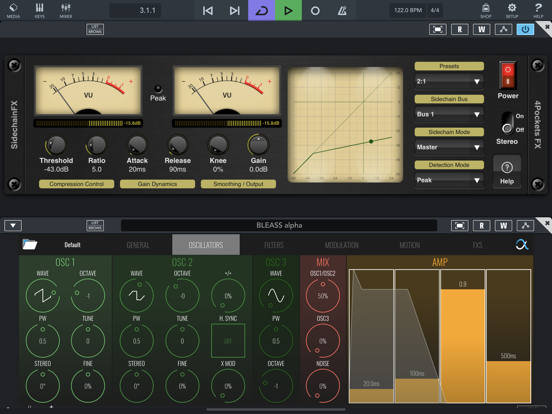Open the Shop icon
This screenshot has width=552, height=414.
[x=486, y=10]
